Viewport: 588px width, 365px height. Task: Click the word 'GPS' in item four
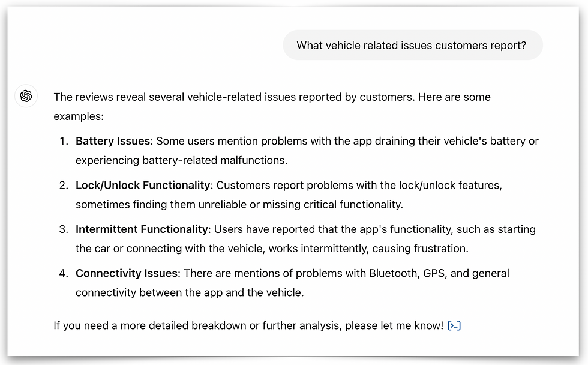tap(434, 273)
